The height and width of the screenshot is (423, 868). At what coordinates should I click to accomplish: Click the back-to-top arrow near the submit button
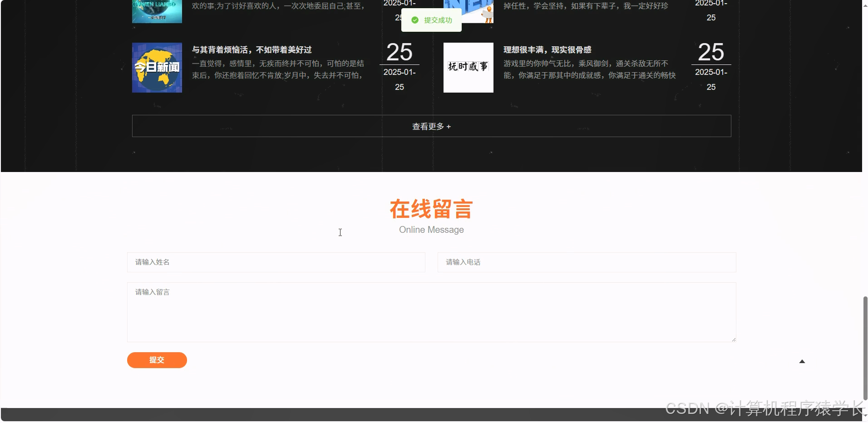click(802, 361)
